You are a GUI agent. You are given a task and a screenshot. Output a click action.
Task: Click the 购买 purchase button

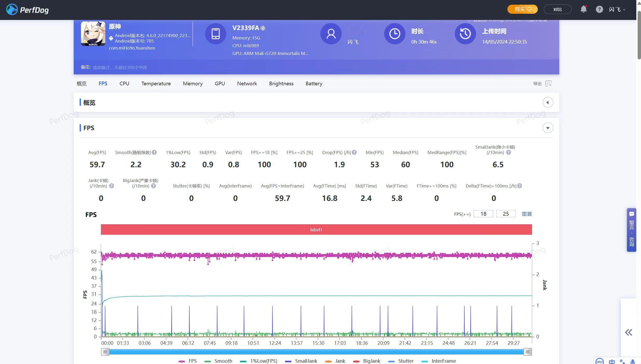522,9
